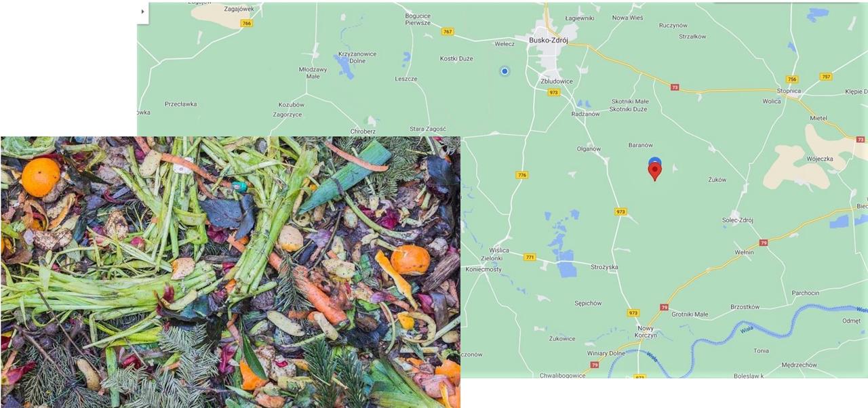Select the Chroberz village label
868x408 pixels.
363,131
